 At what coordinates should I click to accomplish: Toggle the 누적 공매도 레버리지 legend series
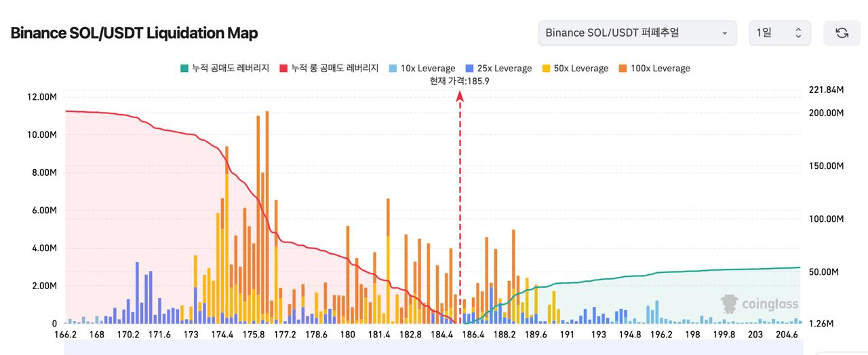click(x=224, y=68)
